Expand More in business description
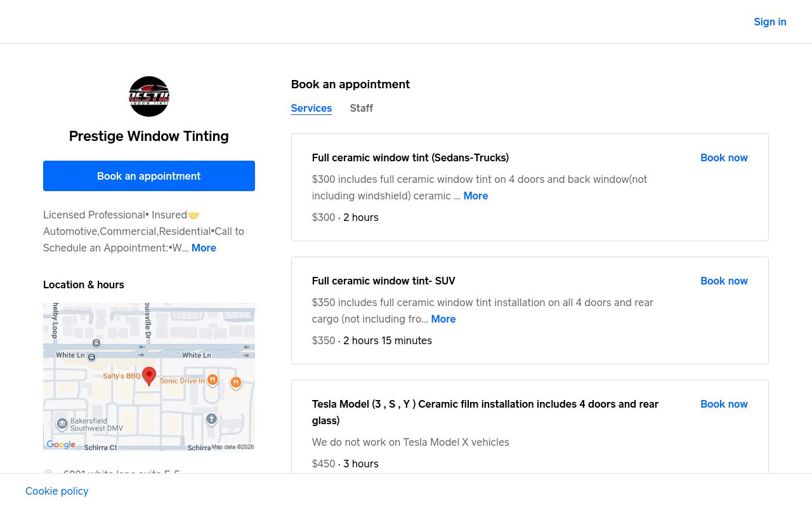Viewport: 812px width, 508px height. click(x=204, y=248)
